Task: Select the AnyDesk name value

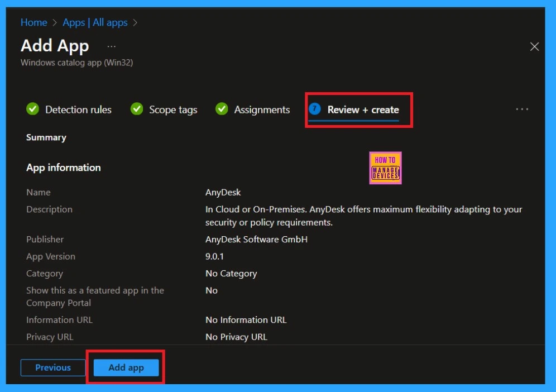Action: coord(223,192)
